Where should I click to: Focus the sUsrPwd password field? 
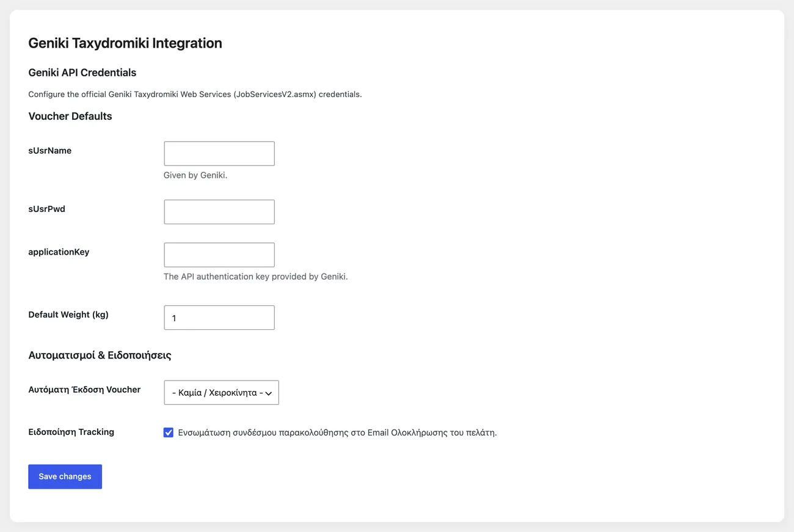(x=219, y=212)
